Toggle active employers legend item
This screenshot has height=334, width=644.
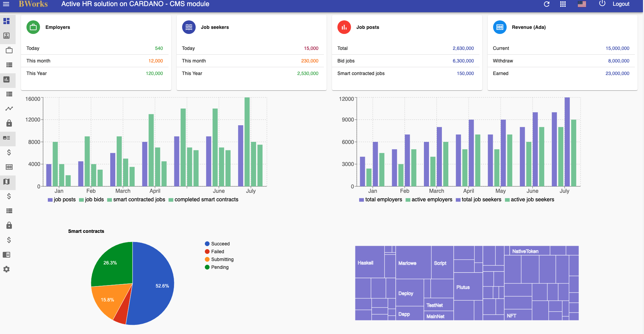[x=429, y=200]
